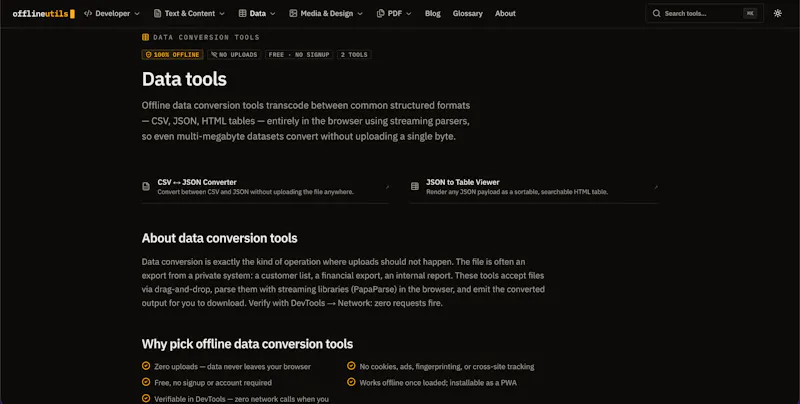Click text Works offline once loaded
This screenshot has height=404, width=800.
[x=438, y=383]
